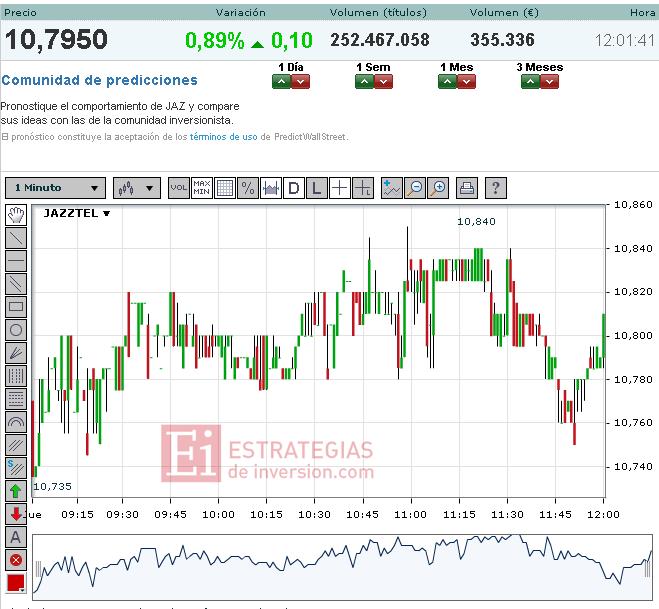Screen dimensions: 659x609
Task: Select the text annotation A tool
Action: tap(16, 537)
